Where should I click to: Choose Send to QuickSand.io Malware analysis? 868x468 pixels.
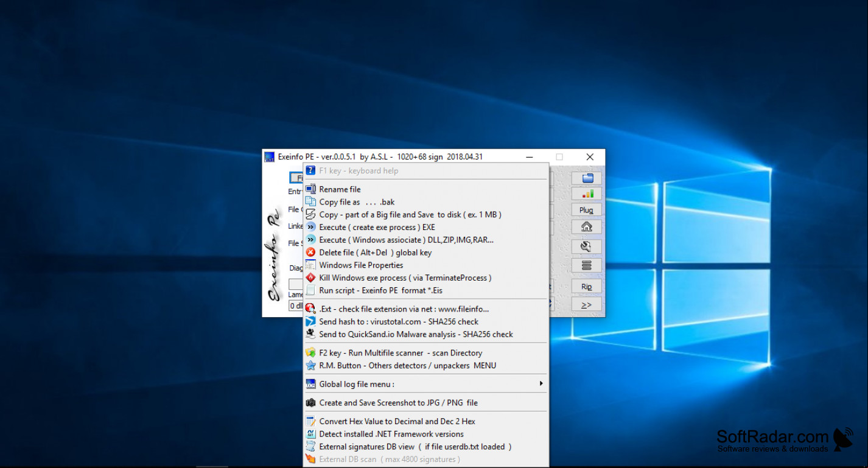click(425, 334)
